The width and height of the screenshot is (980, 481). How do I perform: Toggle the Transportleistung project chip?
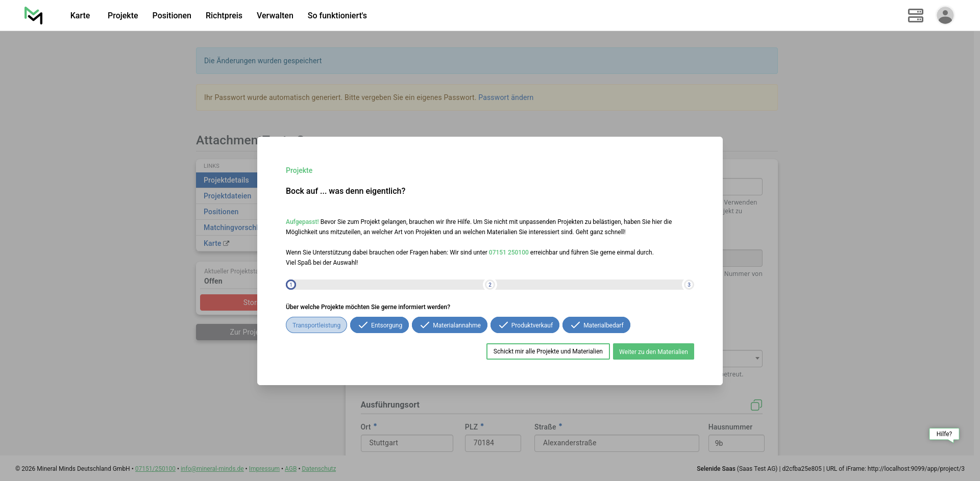point(316,325)
